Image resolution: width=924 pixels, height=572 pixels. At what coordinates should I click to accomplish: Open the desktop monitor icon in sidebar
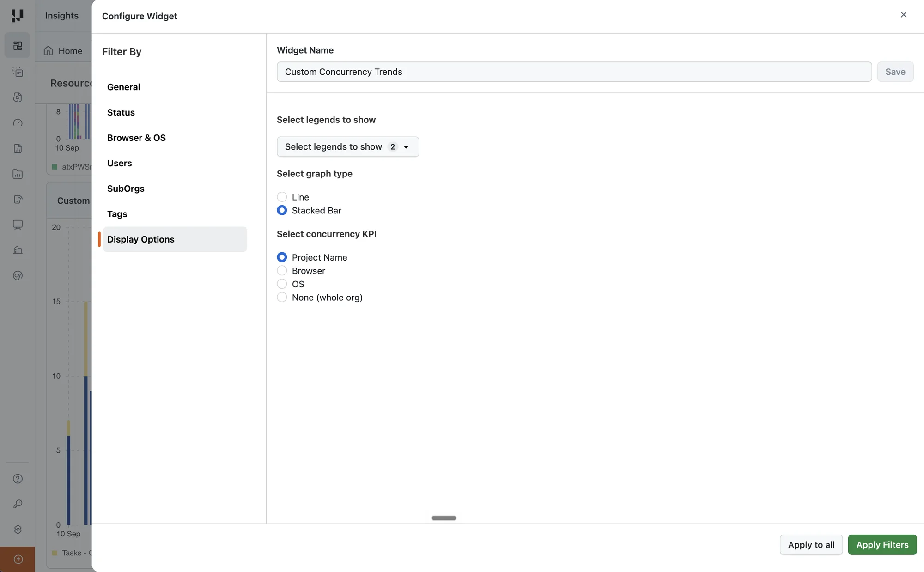click(x=18, y=225)
